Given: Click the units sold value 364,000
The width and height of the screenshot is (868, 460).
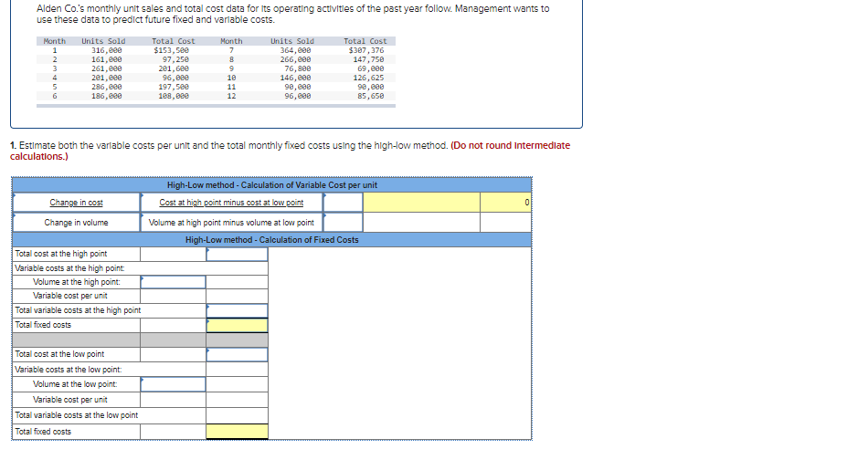Looking at the screenshot, I should (295, 50).
